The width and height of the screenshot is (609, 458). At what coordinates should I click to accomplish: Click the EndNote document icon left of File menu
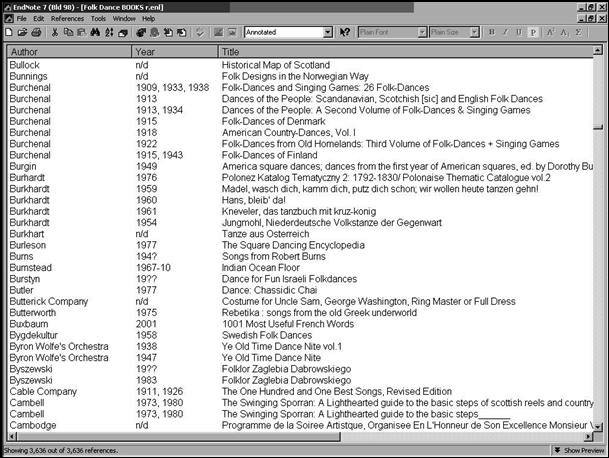tap(9, 19)
